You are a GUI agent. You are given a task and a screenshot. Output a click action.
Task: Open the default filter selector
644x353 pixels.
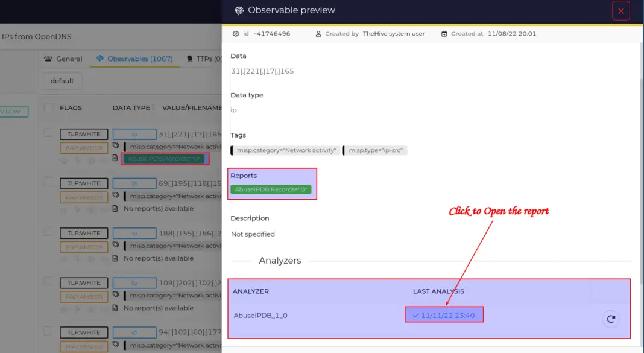pyautogui.click(x=62, y=80)
